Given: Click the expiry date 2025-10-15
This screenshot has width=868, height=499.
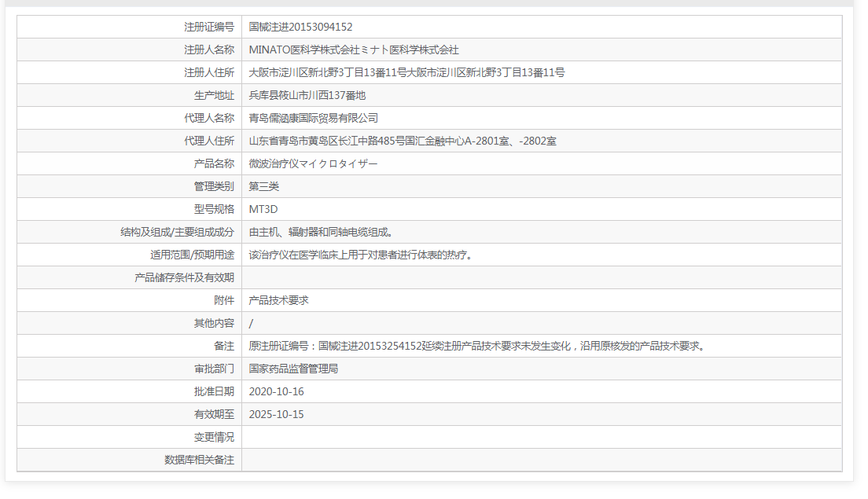Looking at the screenshot, I should point(277,413).
